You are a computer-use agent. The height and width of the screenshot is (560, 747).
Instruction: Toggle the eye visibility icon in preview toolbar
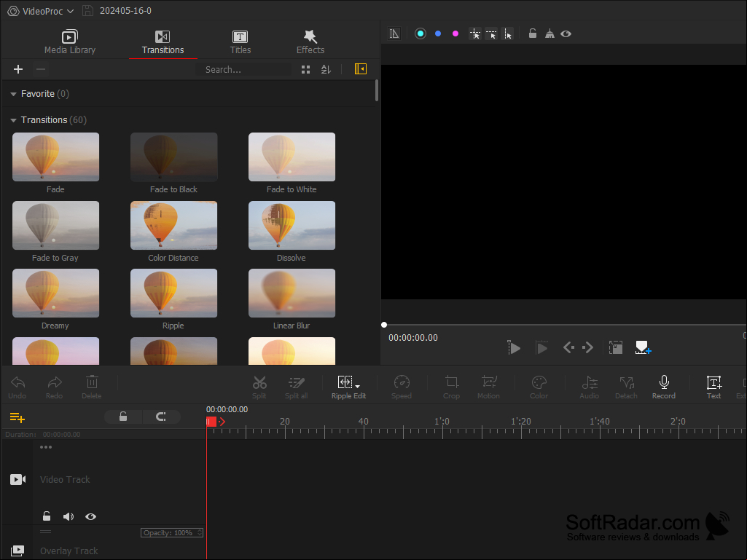pos(566,33)
